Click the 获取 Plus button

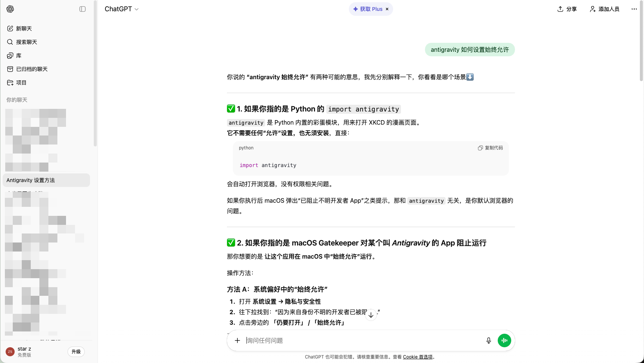pos(368,9)
